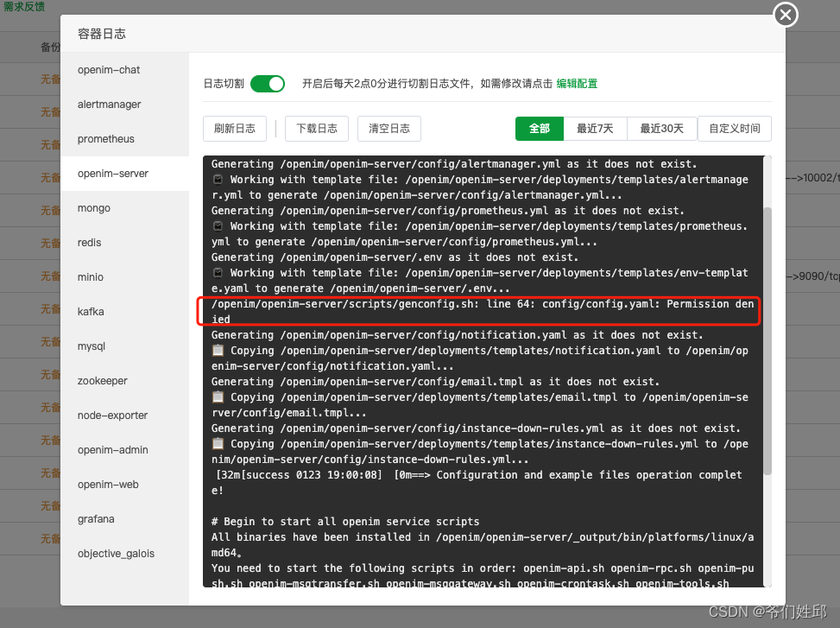Open the 编辑配置 link
The width and height of the screenshot is (840, 628).
coord(577,84)
